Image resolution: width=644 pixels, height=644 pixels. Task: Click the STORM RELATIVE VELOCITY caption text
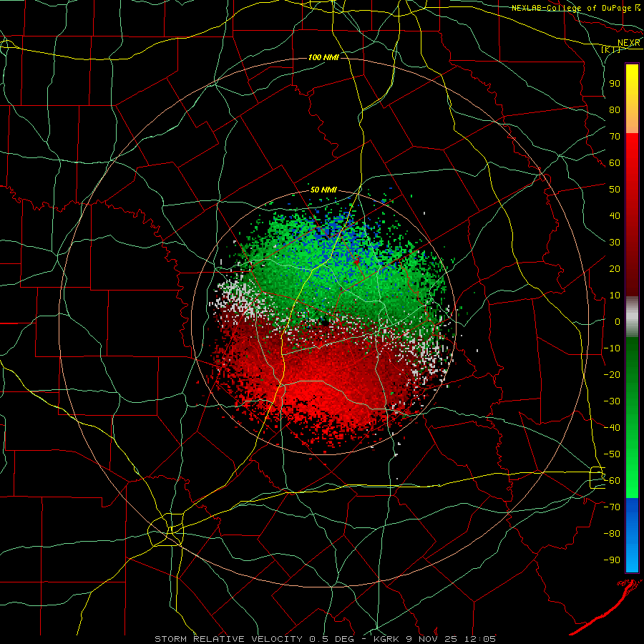coord(228,639)
